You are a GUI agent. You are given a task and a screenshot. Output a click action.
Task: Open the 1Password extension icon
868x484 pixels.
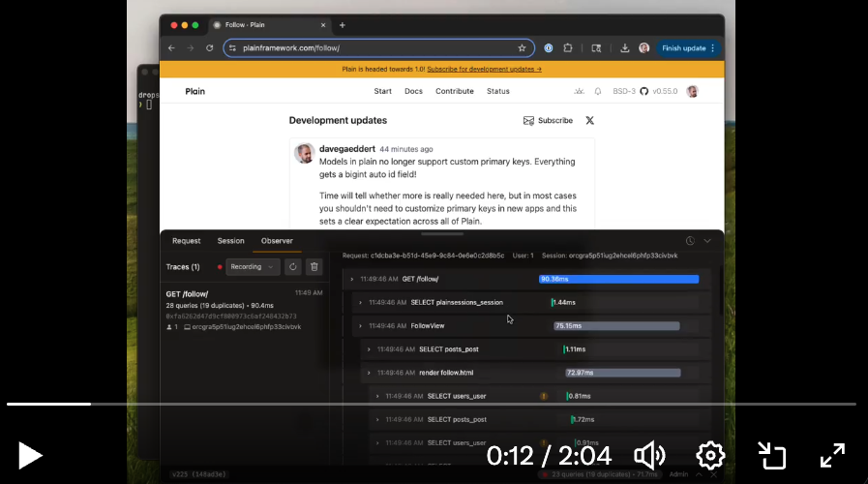(549, 48)
